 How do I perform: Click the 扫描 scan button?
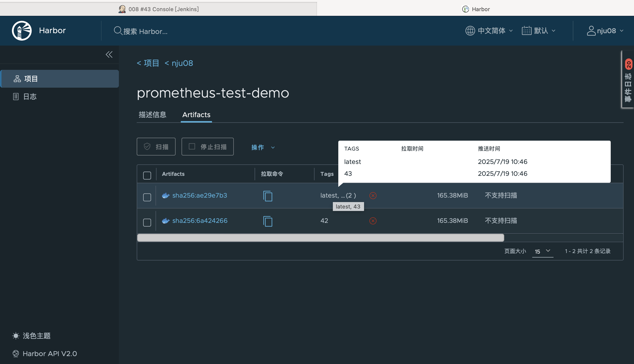[x=156, y=147]
